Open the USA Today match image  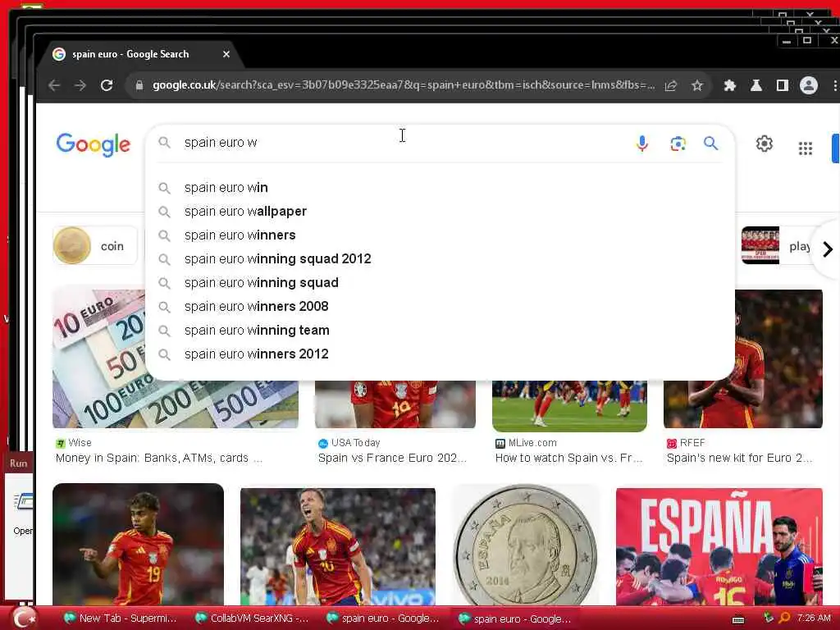pyautogui.click(x=395, y=404)
